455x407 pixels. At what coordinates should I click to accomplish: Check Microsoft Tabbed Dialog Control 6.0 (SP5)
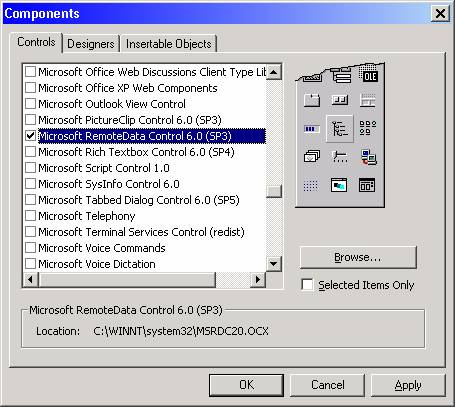pyautogui.click(x=30, y=200)
